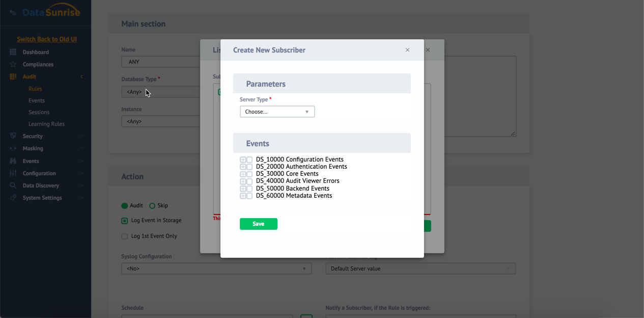This screenshot has width=644, height=318.
Task: Check the DS_10000 Configuration Events checkbox
Action: coord(249,160)
